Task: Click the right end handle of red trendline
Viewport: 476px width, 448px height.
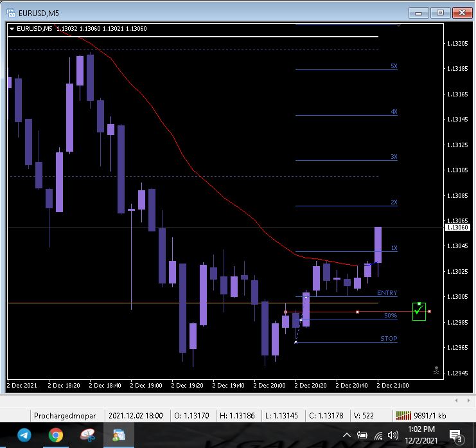Action: pyautogui.click(x=429, y=311)
